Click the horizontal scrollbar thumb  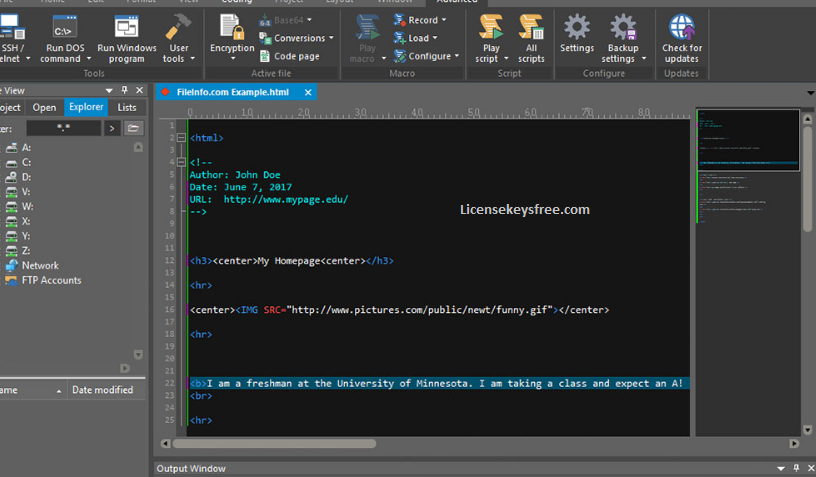pos(274,444)
